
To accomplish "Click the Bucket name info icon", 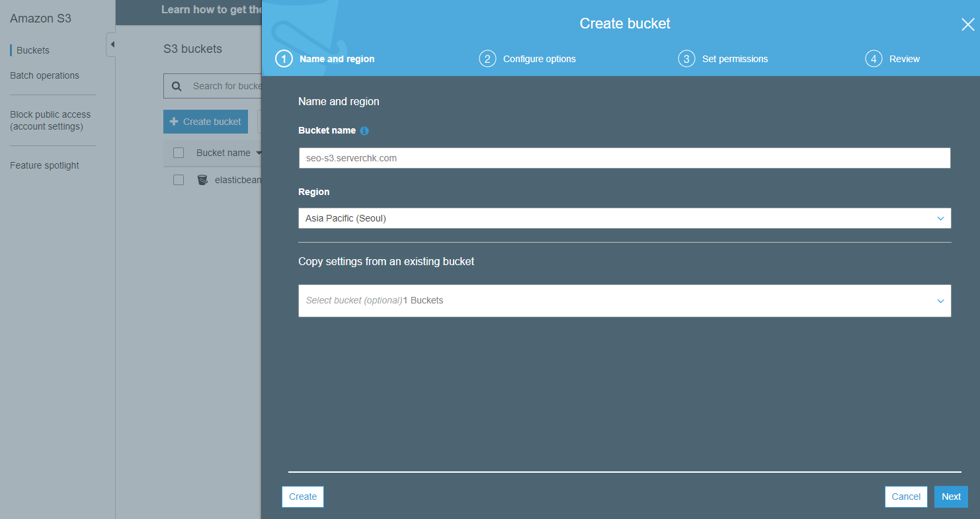I will tap(364, 131).
